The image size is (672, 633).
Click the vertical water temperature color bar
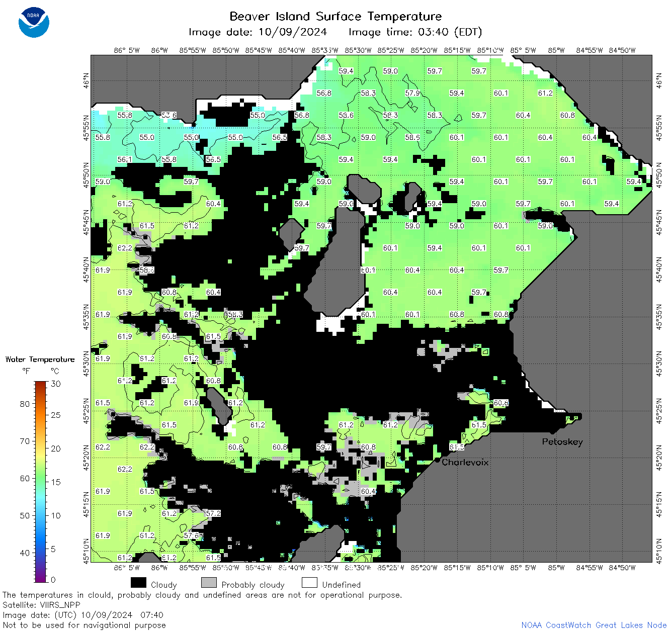coord(41,481)
